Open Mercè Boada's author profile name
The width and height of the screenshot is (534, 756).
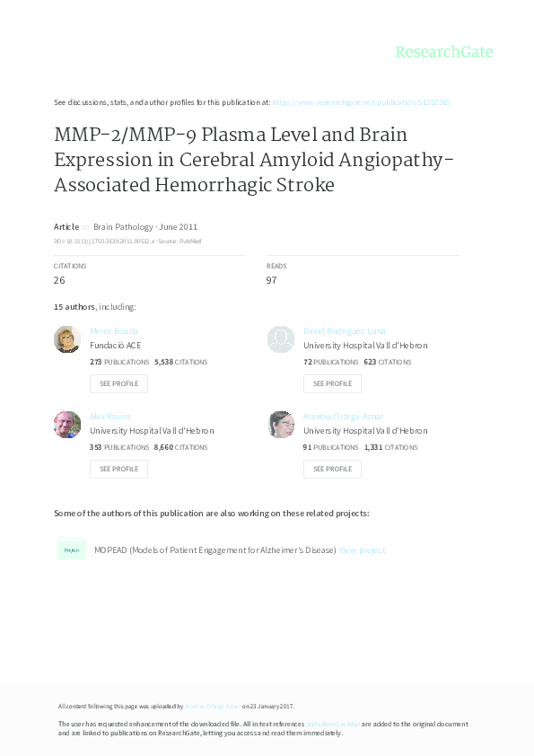(x=112, y=330)
